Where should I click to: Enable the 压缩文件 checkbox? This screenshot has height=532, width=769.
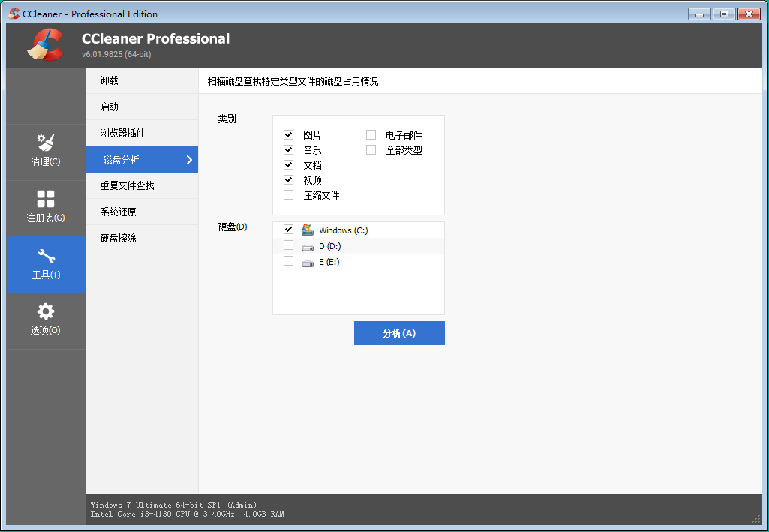click(288, 195)
